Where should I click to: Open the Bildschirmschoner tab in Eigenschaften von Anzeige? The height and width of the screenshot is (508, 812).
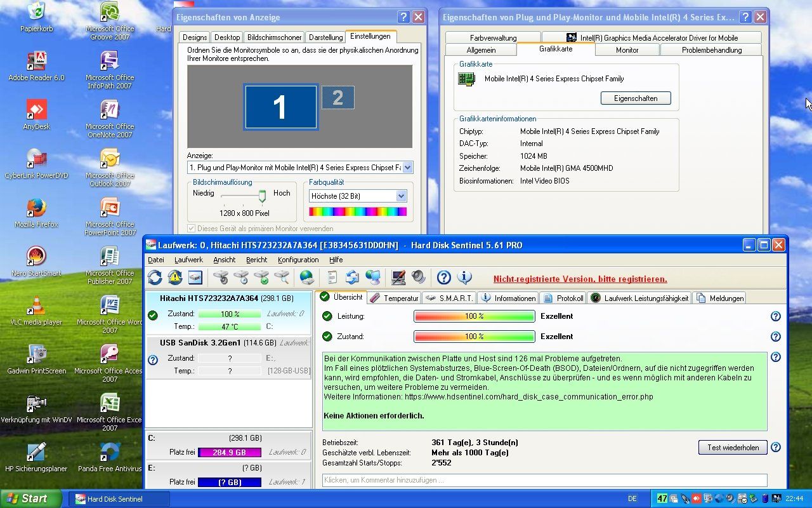click(274, 37)
